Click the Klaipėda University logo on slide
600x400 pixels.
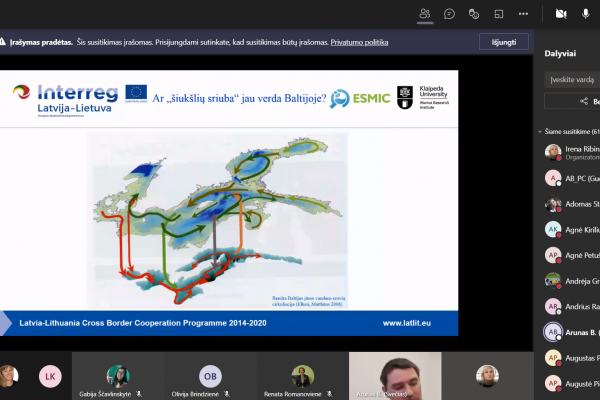click(x=422, y=97)
